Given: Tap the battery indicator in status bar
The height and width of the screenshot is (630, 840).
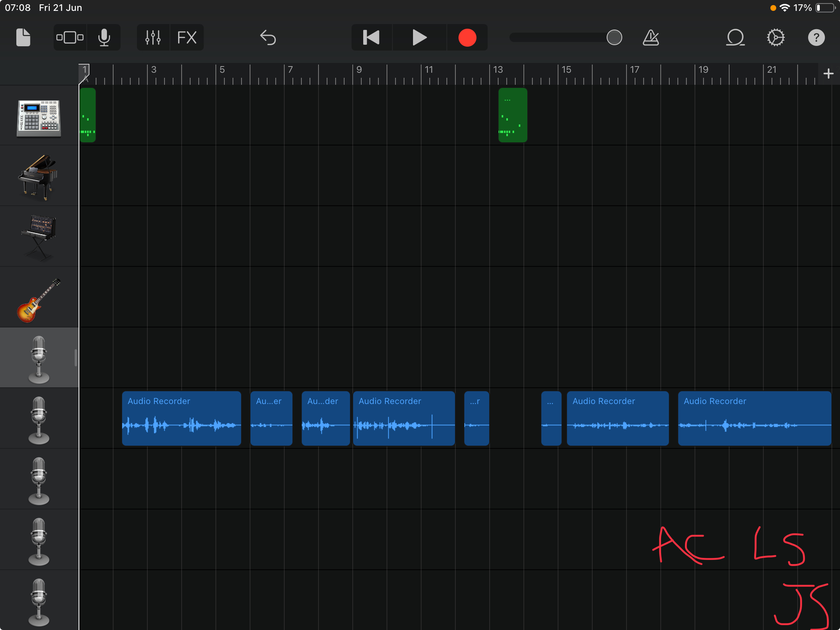Looking at the screenshot, I should click(x=825, y=8).
